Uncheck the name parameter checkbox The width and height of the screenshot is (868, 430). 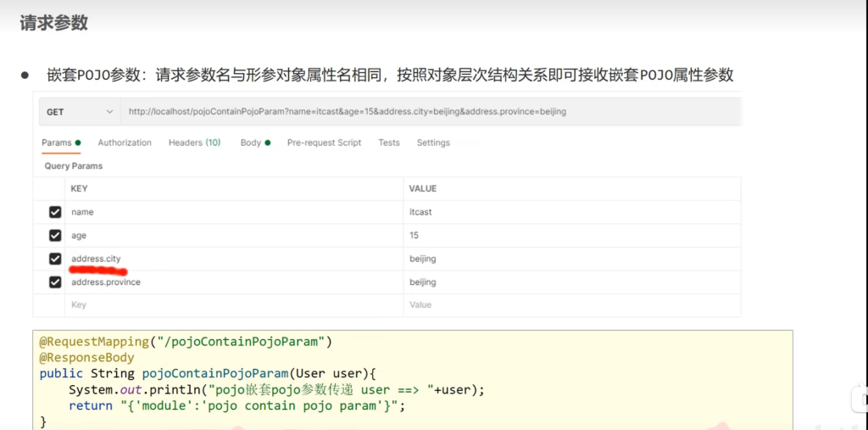[x=55, y=212]
